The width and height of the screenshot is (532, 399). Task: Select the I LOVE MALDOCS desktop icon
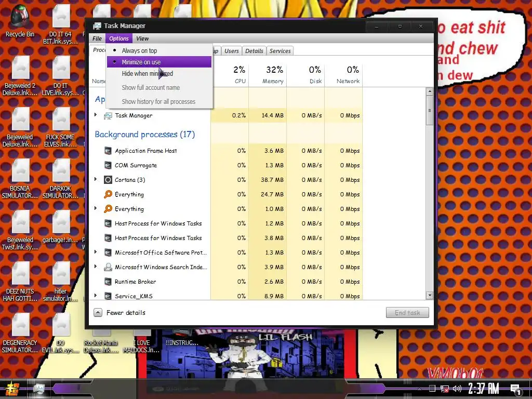[x=141, y=343]
